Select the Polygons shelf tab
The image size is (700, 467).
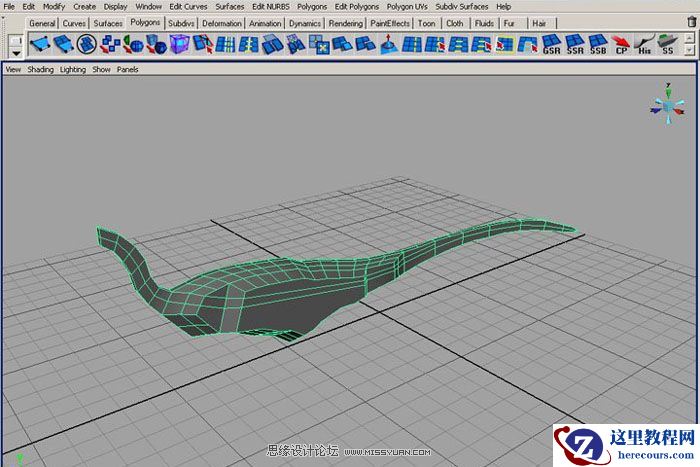pyautogui.click(x=145, y=22)
